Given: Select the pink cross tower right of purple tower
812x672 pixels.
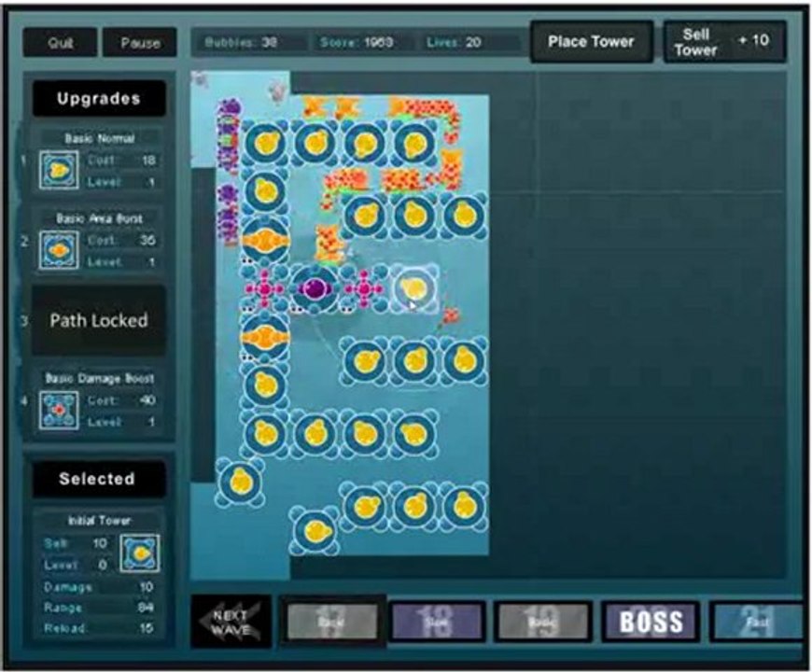Looking at the screenshot, I should 364,289.
